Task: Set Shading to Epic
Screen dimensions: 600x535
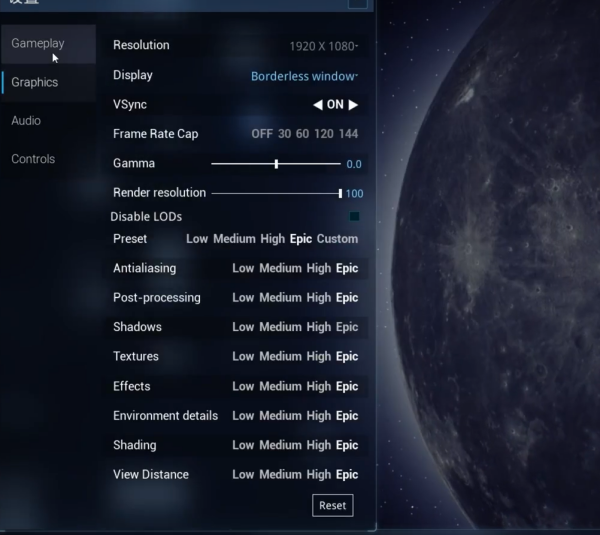Action: pos(347,445)
